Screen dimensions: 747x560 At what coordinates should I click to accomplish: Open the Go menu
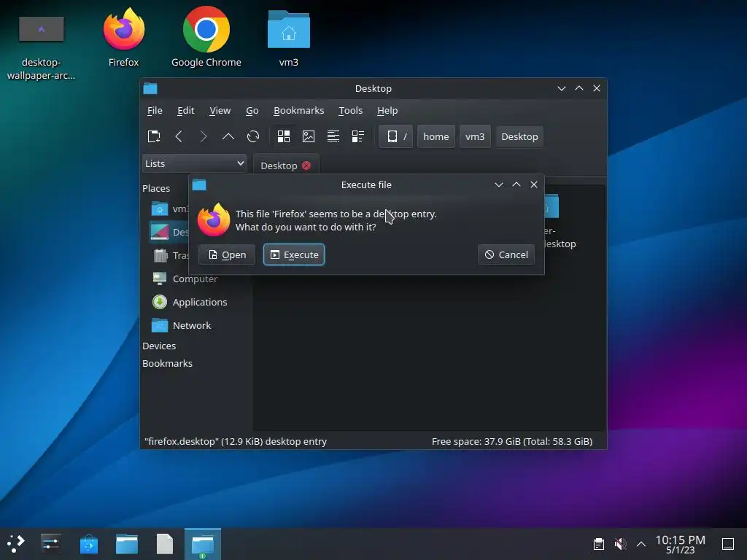(x=252, y=111)
